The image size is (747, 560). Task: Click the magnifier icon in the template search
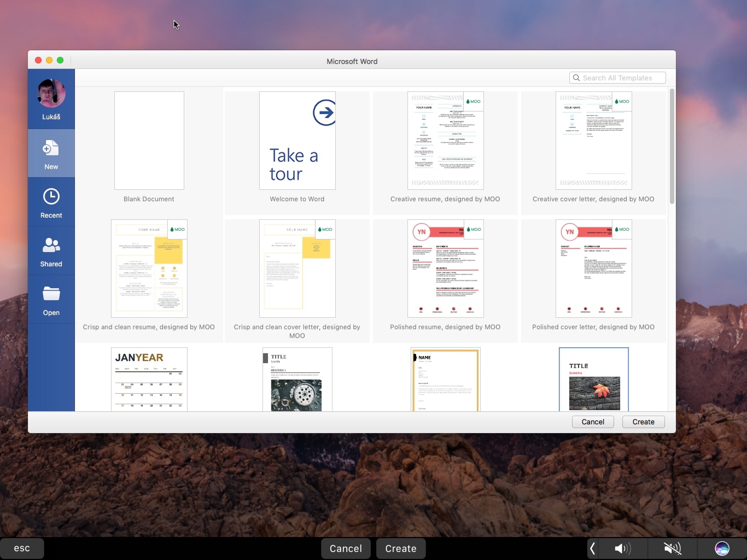coord(576,78)
